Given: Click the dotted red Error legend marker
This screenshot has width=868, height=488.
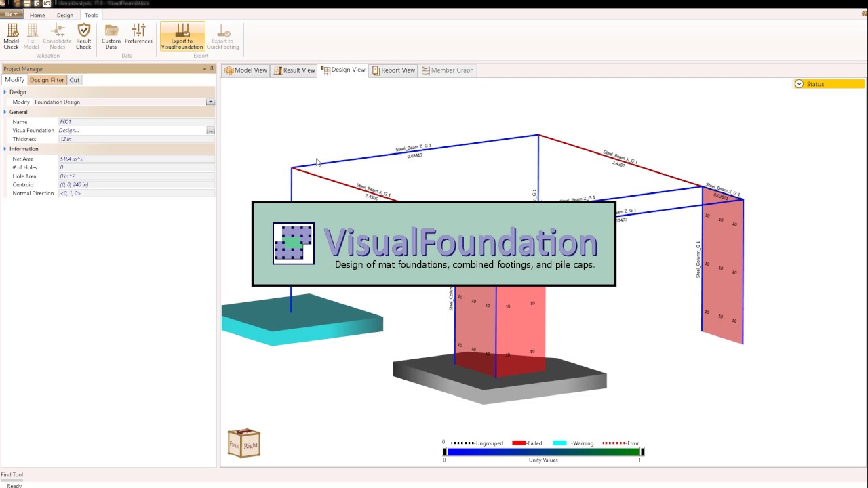Looking at the screenshot, I should [614, 443].
